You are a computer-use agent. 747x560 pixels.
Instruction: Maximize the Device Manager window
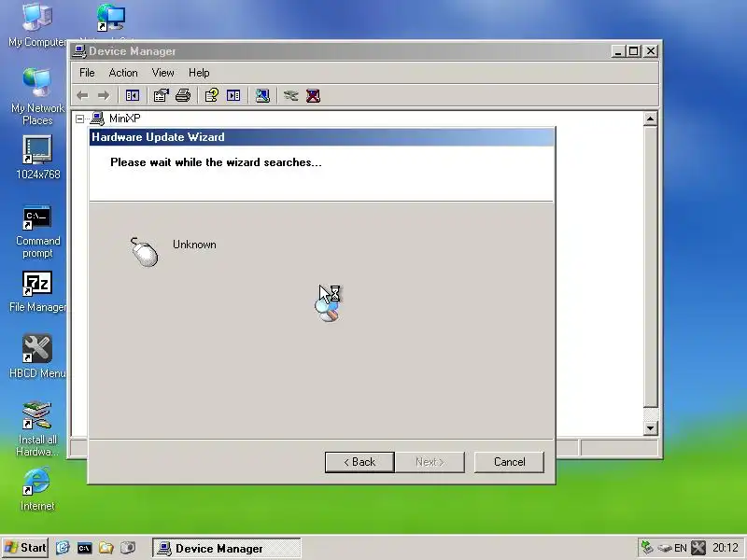point(634,51)
